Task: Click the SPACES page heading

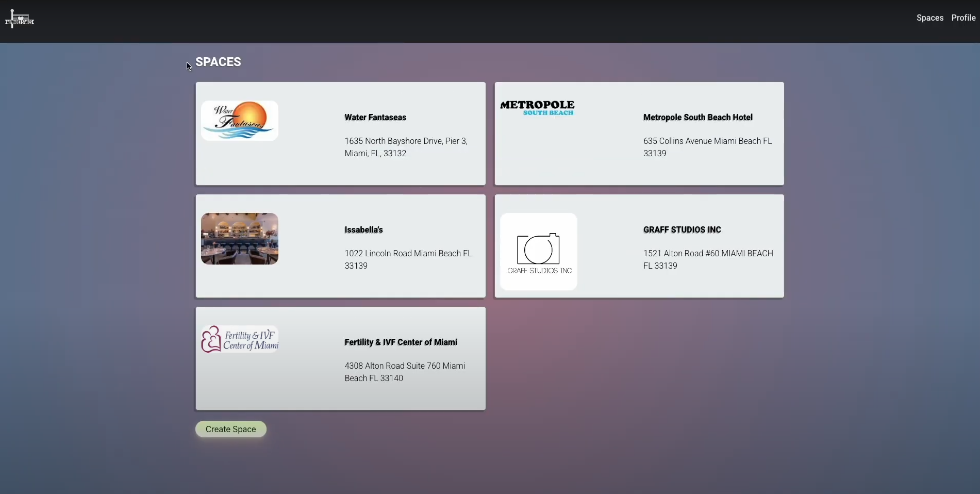Action: pyautogui.click(x=218, y=62)
